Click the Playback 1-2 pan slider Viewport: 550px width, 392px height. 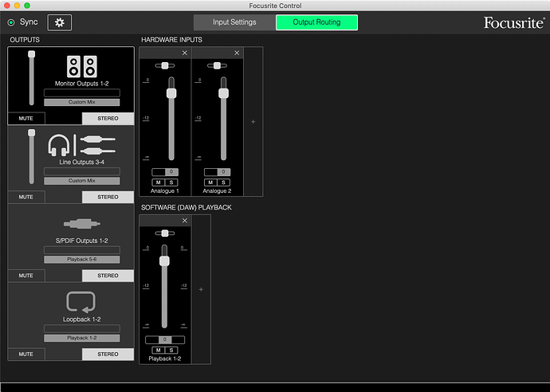coord(165,233)
